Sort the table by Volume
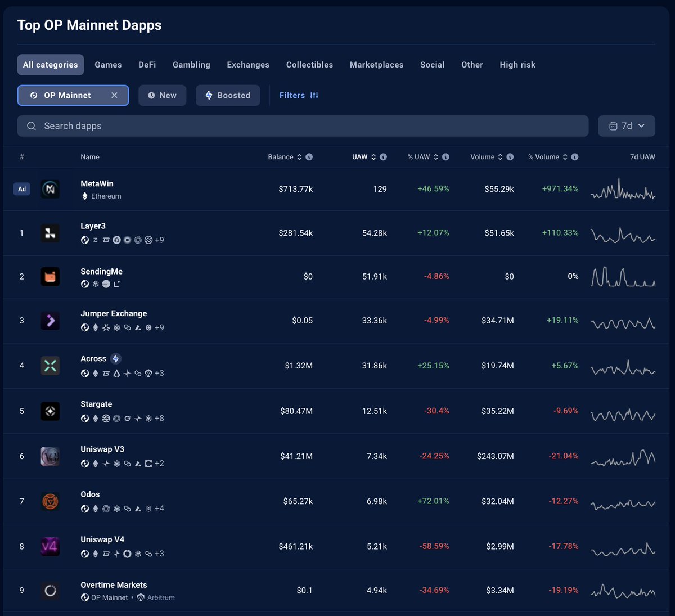This screenshot has width=675, height=616. pos(487,157)
